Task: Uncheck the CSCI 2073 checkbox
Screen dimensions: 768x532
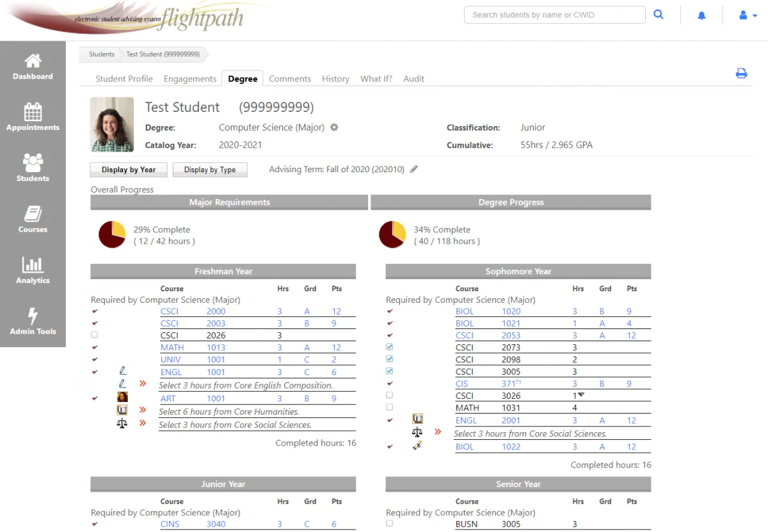Action: coord(390,347)
